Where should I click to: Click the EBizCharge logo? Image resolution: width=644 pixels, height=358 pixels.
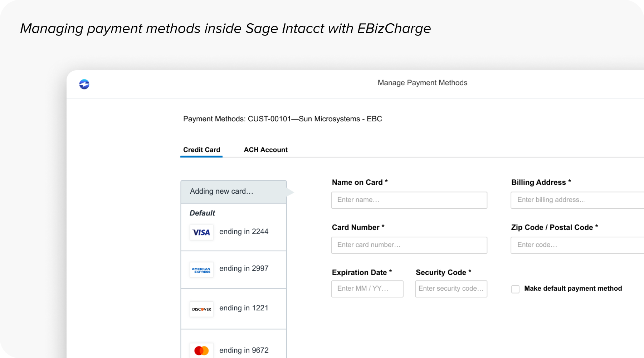click(84, 84)
